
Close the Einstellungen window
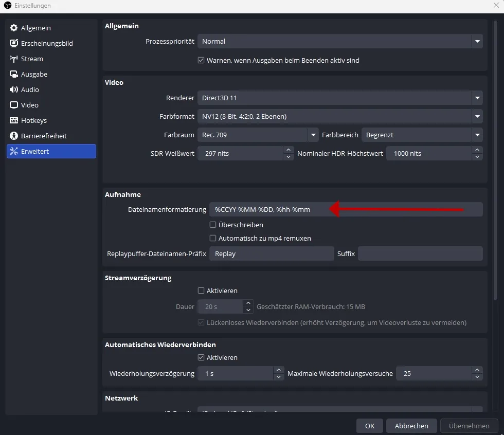coord(496,6)
